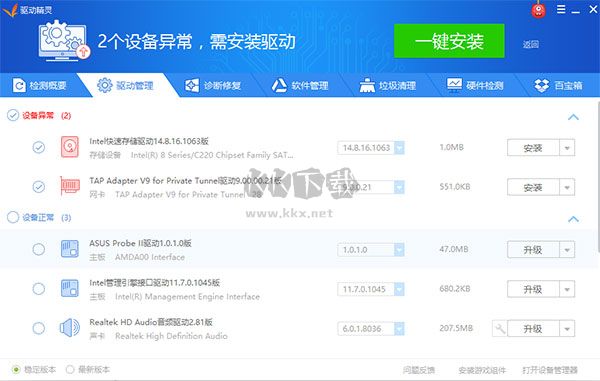
Task: Click the driver settings monitor icon in header
Action: [x=64, y=41]
